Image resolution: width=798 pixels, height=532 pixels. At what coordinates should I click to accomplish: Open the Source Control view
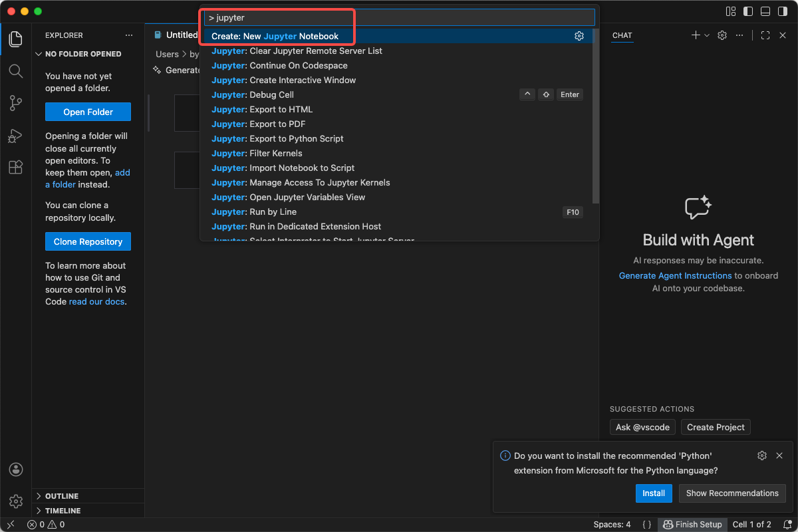[x=16, y=102]
